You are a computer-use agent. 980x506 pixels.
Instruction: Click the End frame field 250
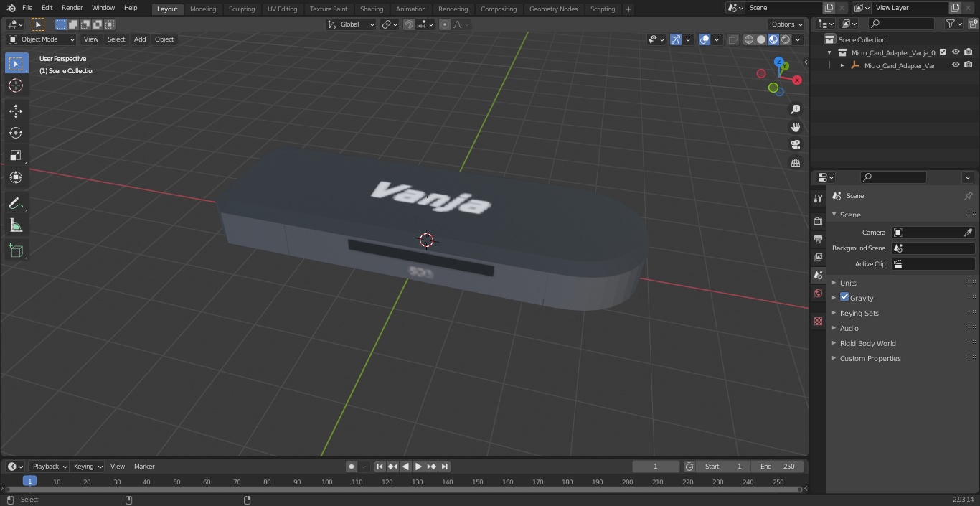pyautogui.click(x=778, y=467)
